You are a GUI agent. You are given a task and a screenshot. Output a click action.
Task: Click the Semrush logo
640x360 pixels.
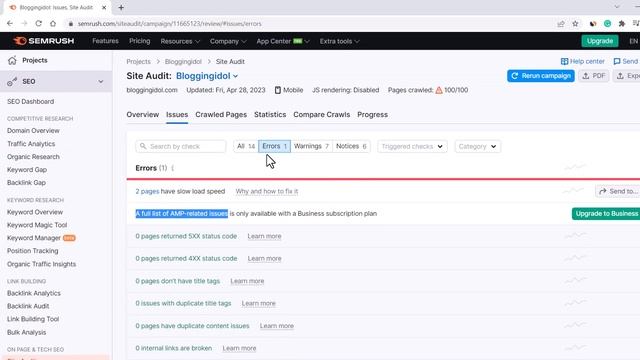pos(43,41)
